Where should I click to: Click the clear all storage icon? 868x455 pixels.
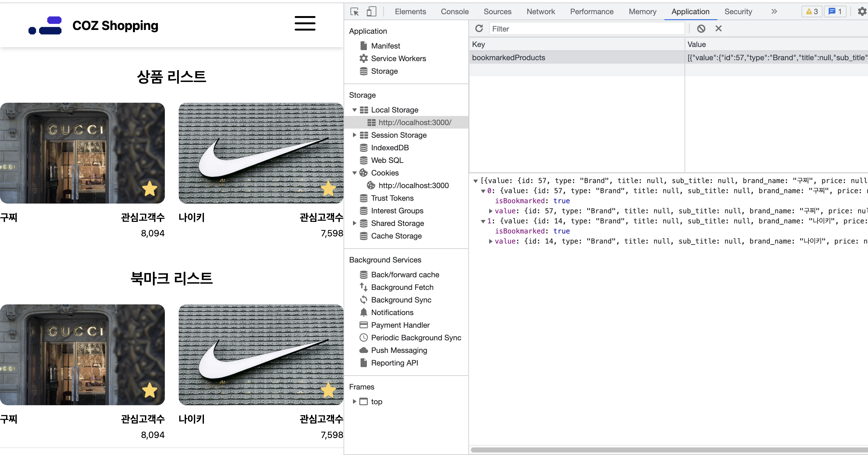point(701,29)
